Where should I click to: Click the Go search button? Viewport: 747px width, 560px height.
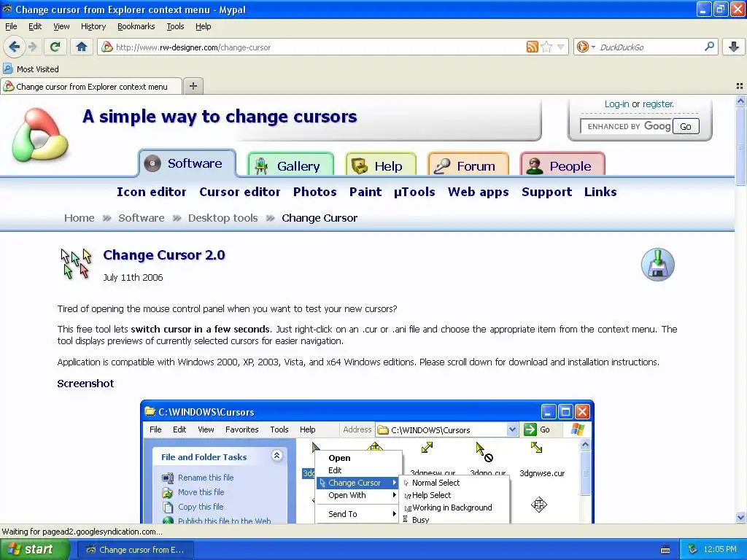686,126
